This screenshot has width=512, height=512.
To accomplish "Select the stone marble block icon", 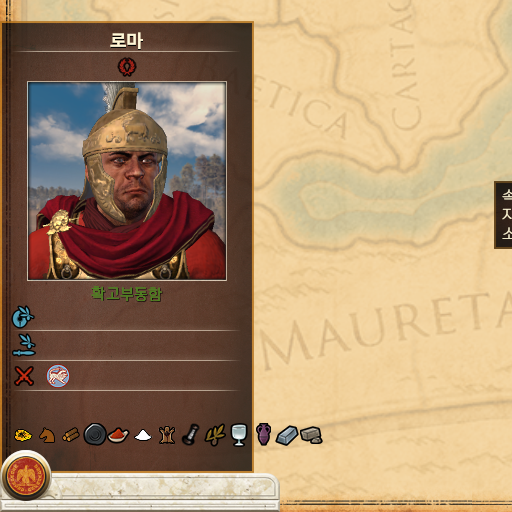I will 311,435.
